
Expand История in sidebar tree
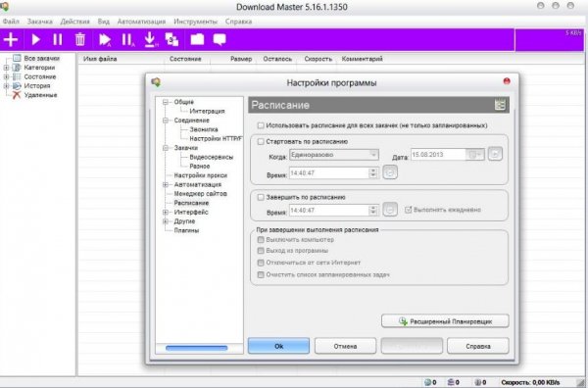pyautogui.click(x=6, y=86)
